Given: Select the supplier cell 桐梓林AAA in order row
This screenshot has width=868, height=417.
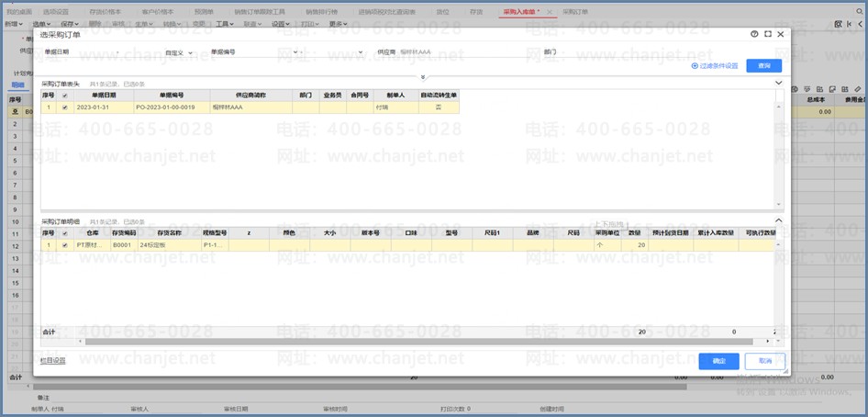Looking at the screenshot, I should [x=251, y=107].
